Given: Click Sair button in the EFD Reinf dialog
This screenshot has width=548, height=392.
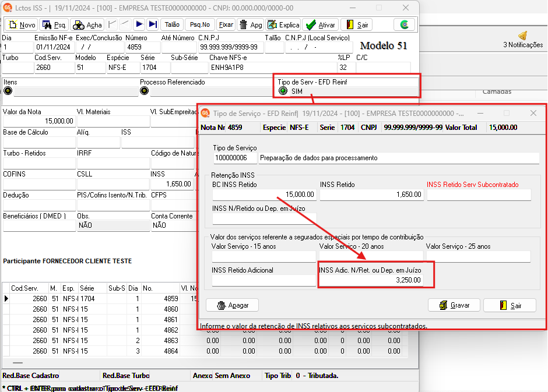Looking at the screenshot, I should point(510,305).
